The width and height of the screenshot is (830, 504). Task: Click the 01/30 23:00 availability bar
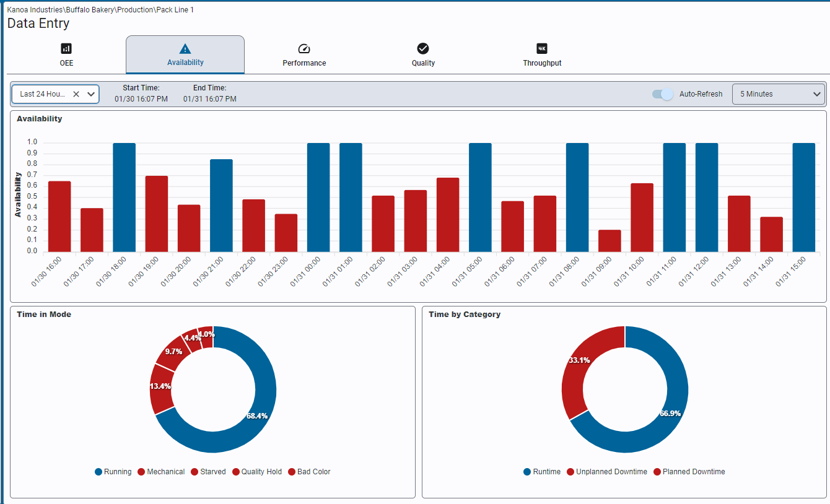point(286,233)
